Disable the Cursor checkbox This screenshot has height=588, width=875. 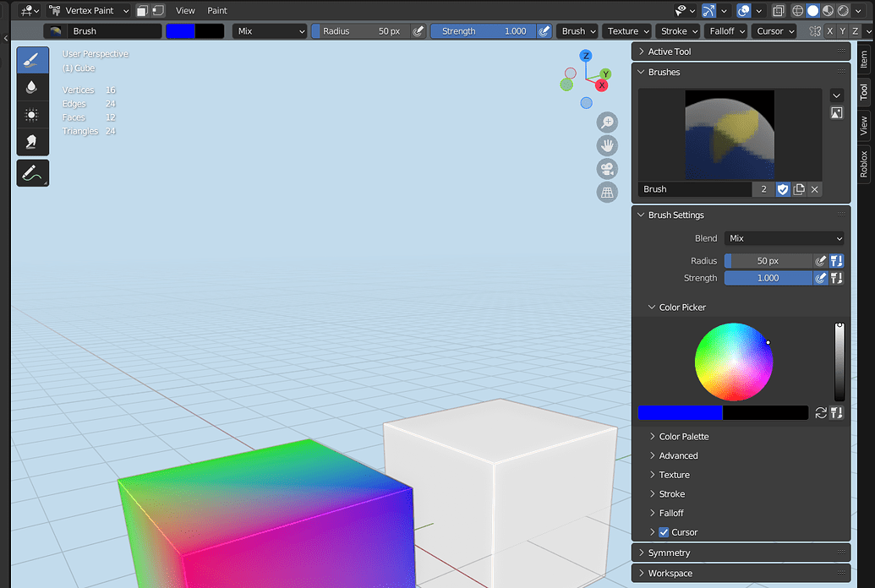(664, 532)
